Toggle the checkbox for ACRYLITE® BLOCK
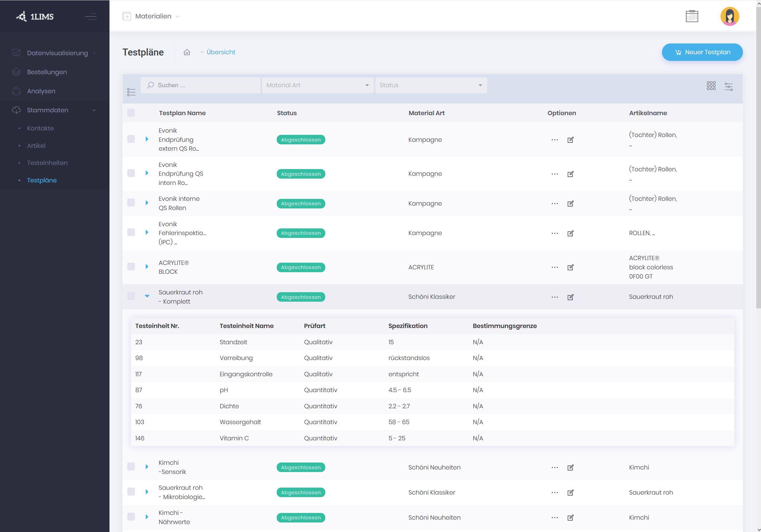761x532 pixels. tap(131, 266)
